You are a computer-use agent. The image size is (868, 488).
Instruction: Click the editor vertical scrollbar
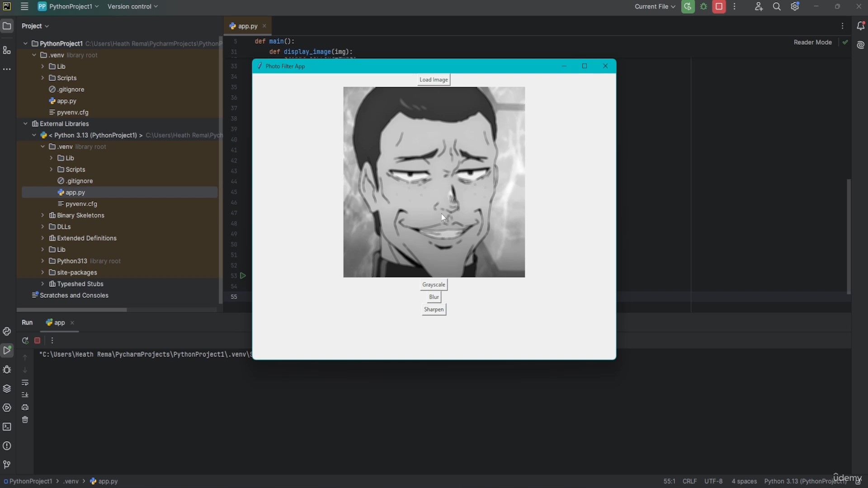pyautogui.click(x=849, y=237)
